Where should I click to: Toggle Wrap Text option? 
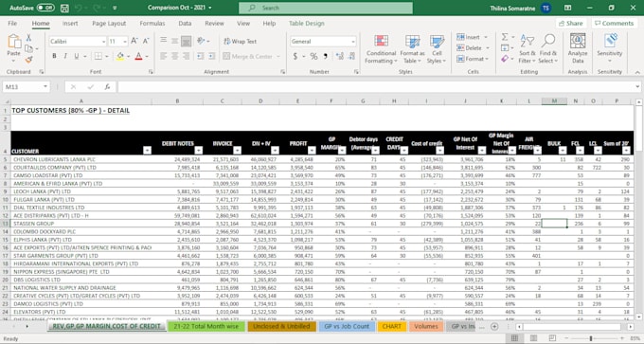click(241, 41)
